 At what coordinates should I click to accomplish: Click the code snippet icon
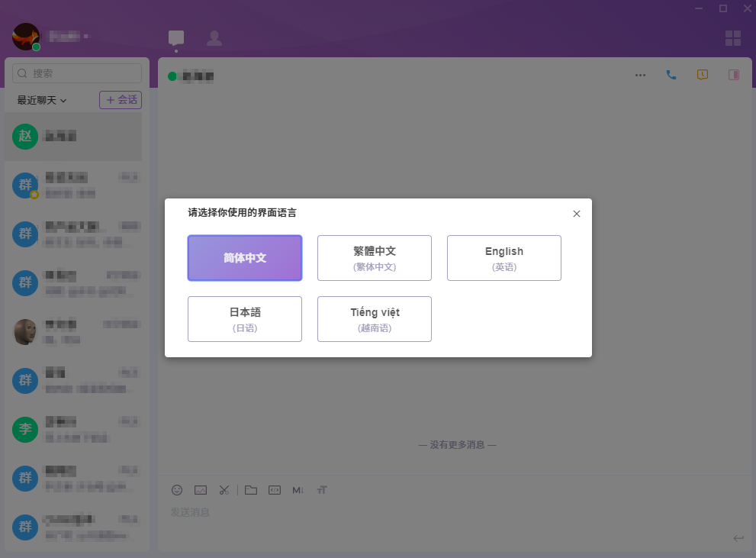coord(275,490)
